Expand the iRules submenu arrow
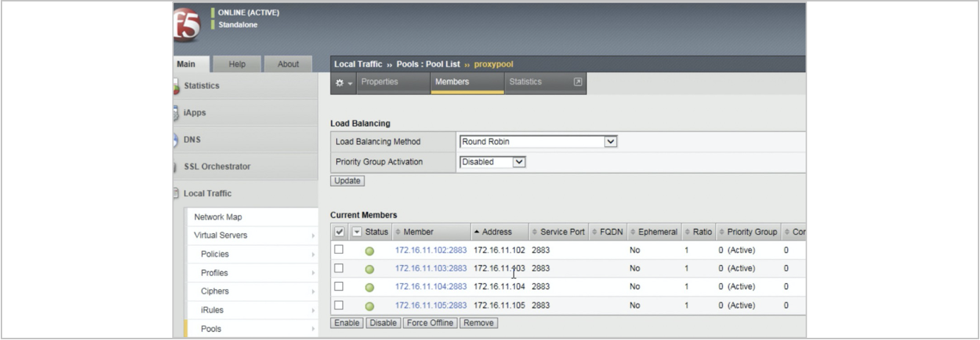 click(313, 311)
